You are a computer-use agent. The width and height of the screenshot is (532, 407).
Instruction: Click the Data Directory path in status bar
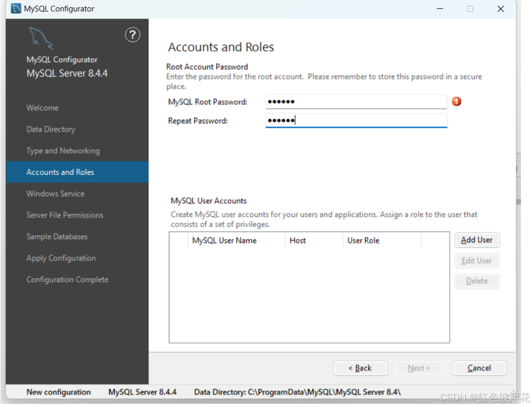pyautogui.click(x=297, y=392)
